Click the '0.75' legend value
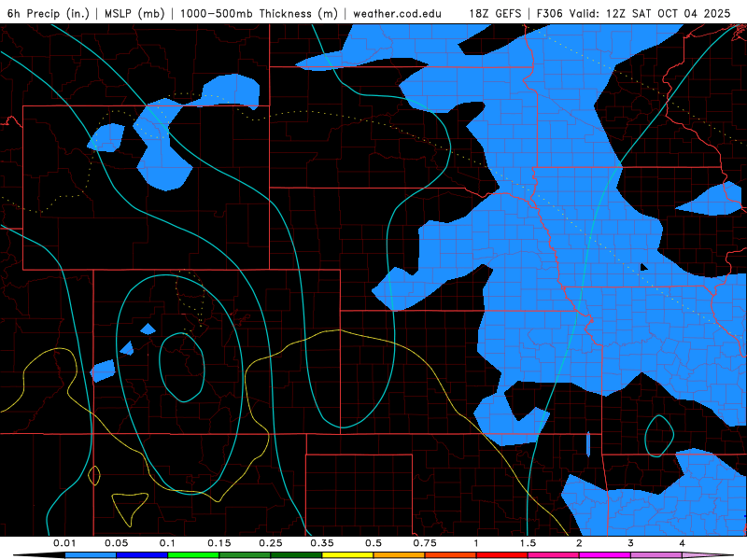 [425, 543]
